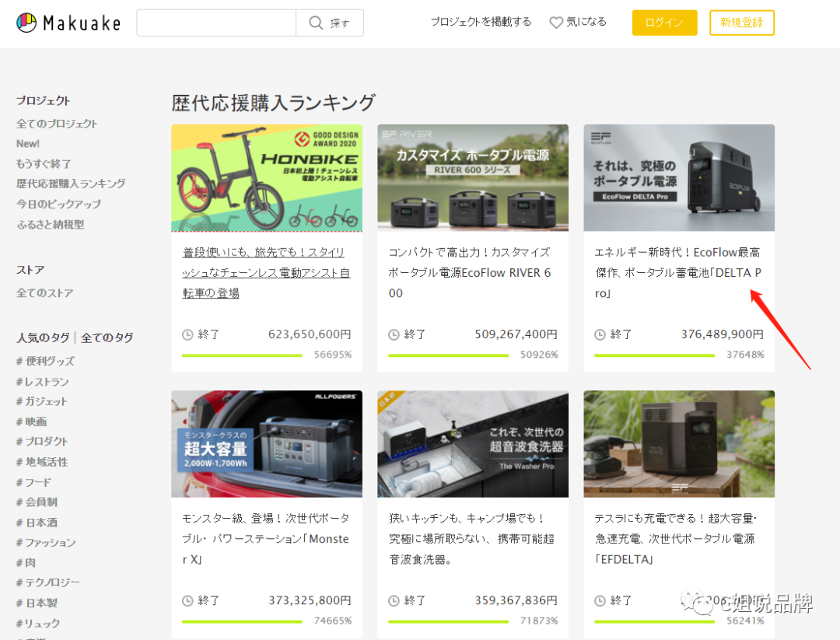The height and width of the screenshot is (640, 840).
Task: Select the 人気のタグ heading
Action: coord(43,337)
